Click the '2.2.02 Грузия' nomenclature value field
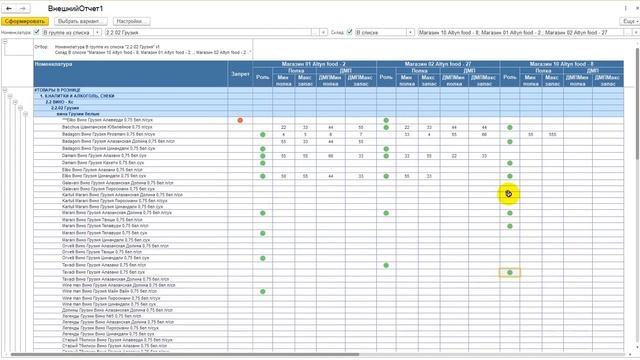Viewport: 640px width, 360px height. tap(208, 32)
